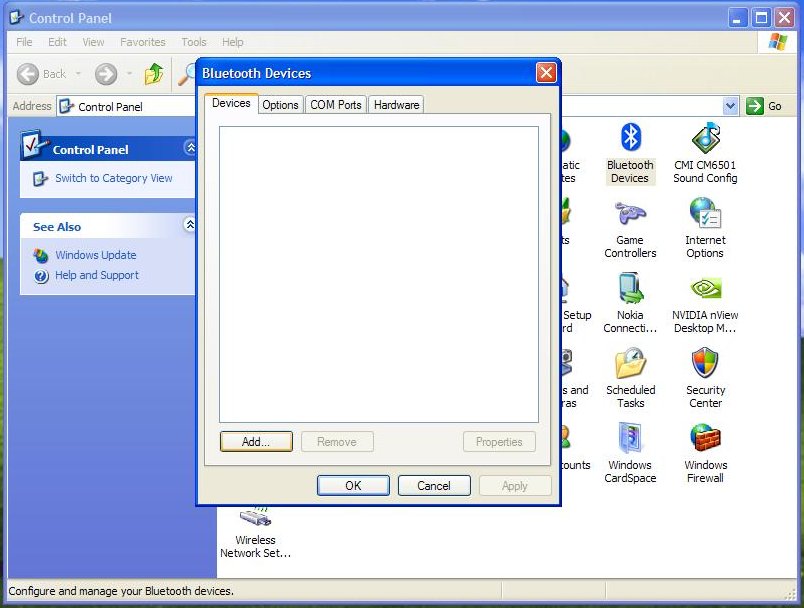Expand the Address bar dropdown arrow

pos(730,106)
